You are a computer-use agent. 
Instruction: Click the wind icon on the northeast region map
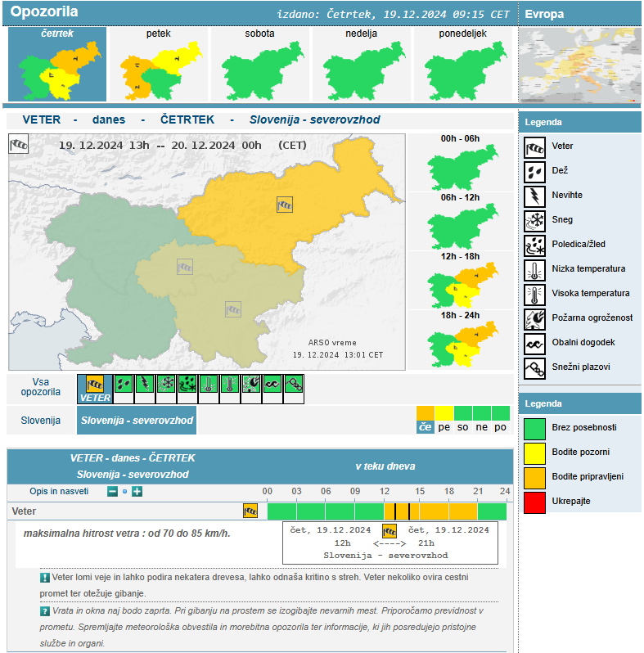[x=285, y=205]
